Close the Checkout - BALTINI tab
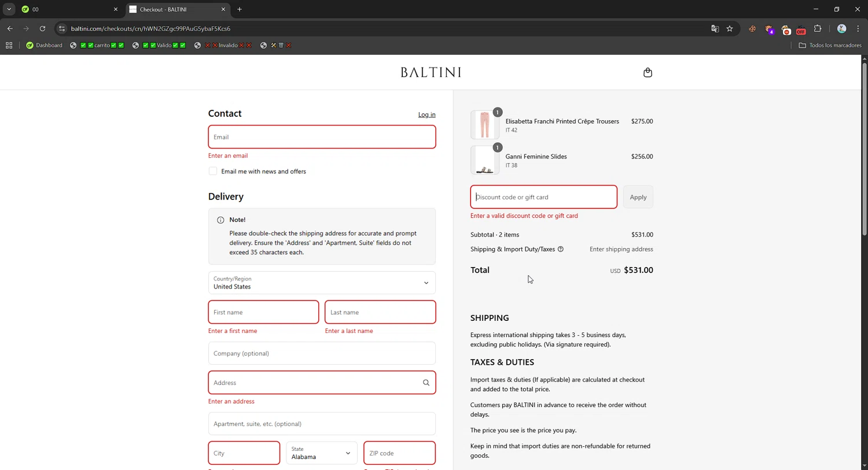The image size is (868, 470). [x=223, y=9]
